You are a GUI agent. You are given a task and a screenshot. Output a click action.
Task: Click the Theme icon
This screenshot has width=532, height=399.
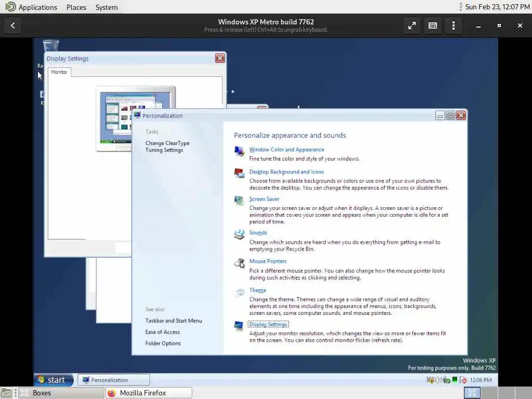(240, 292)
